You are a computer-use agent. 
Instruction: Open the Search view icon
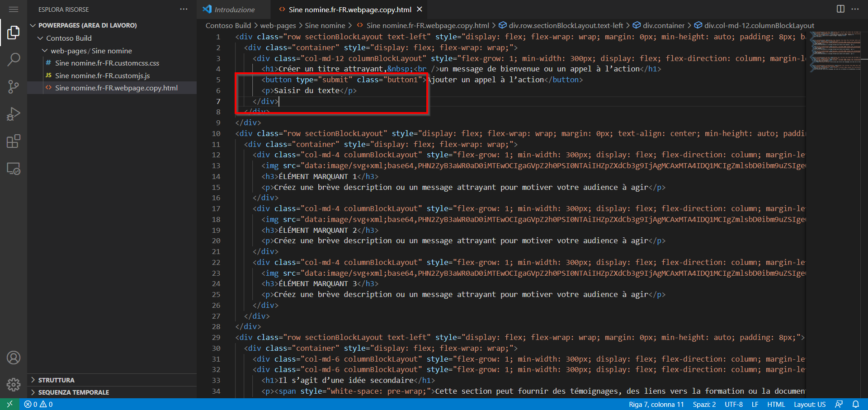pyautogui.click(x=14, y=59)
